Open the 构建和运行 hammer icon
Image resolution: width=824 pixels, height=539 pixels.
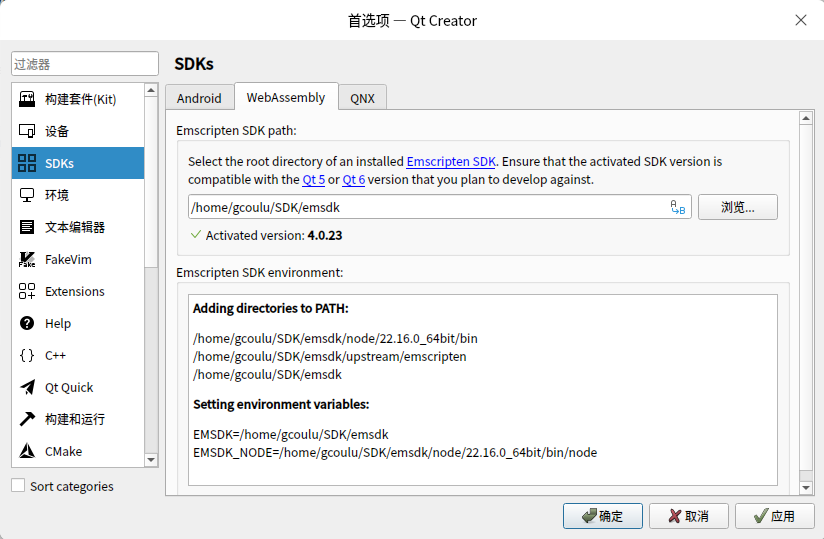click(27, 419)
